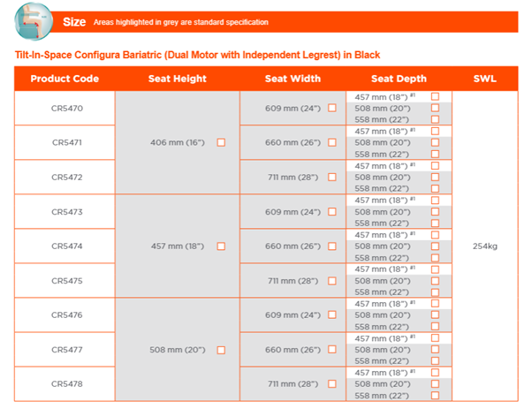532x409 pixels.
Task: Select 660 mm (26") width in CR5474 row
Action: tap(332, 246)
